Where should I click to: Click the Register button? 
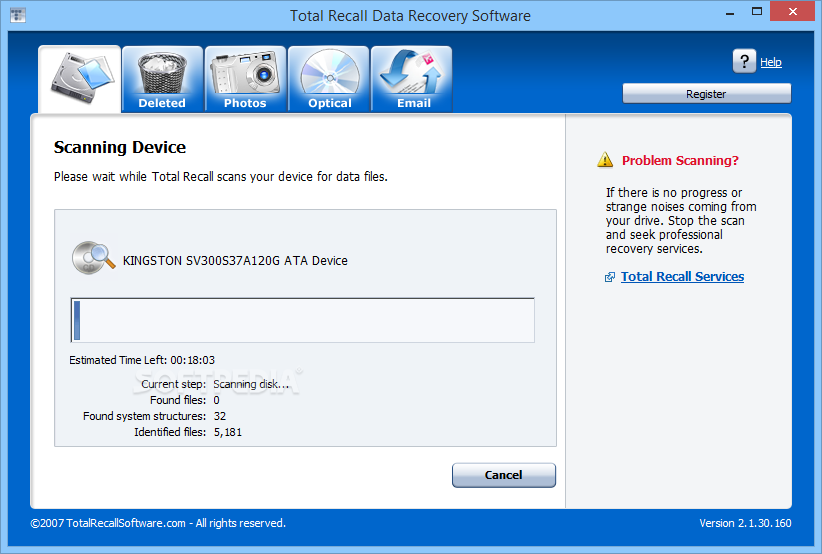click(706, 94)
